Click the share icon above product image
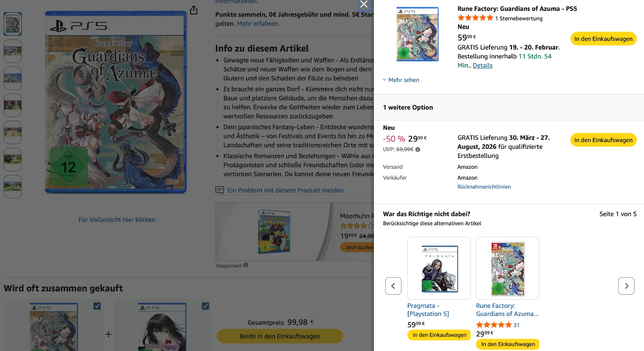The width and height of the screenshot is (644, 351). (x=194, y=10)
